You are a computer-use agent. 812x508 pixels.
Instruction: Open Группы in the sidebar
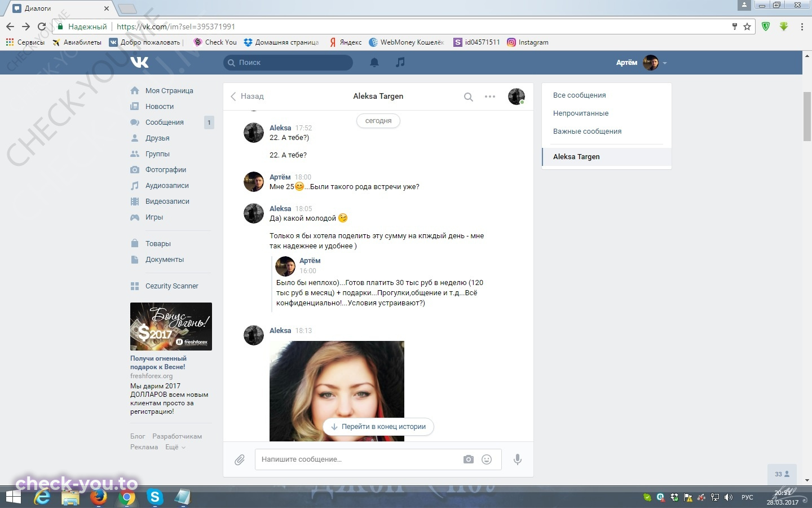point(157,154)
